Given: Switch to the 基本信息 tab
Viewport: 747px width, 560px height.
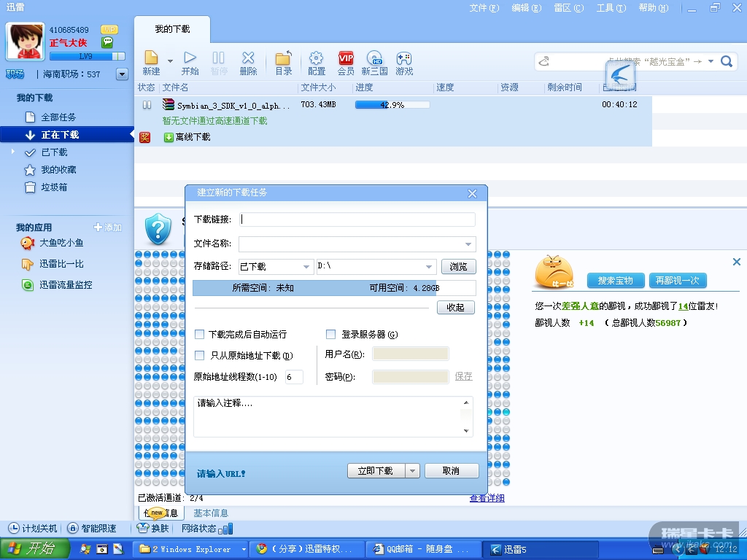Looking at the screenshot, I should 211,513.
